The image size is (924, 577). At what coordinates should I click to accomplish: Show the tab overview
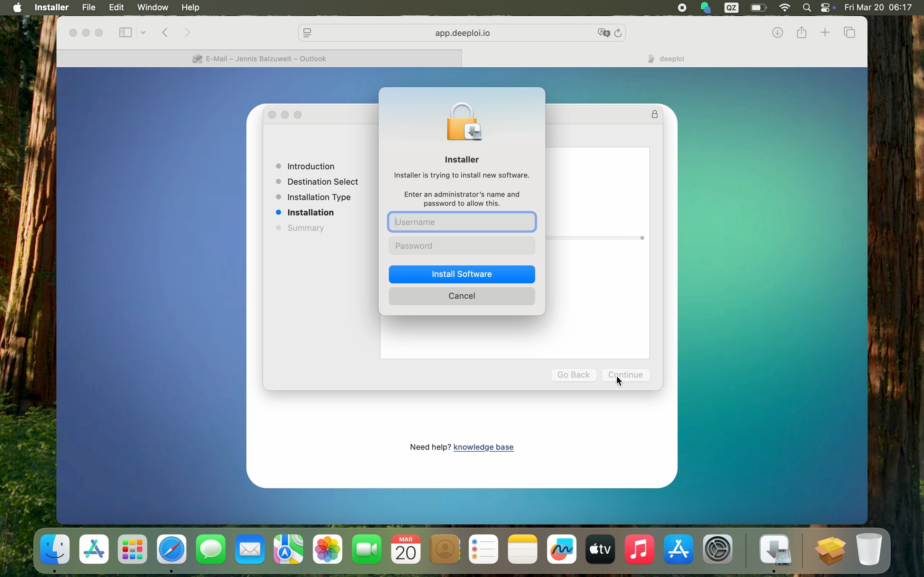click(x=850, y=32)
